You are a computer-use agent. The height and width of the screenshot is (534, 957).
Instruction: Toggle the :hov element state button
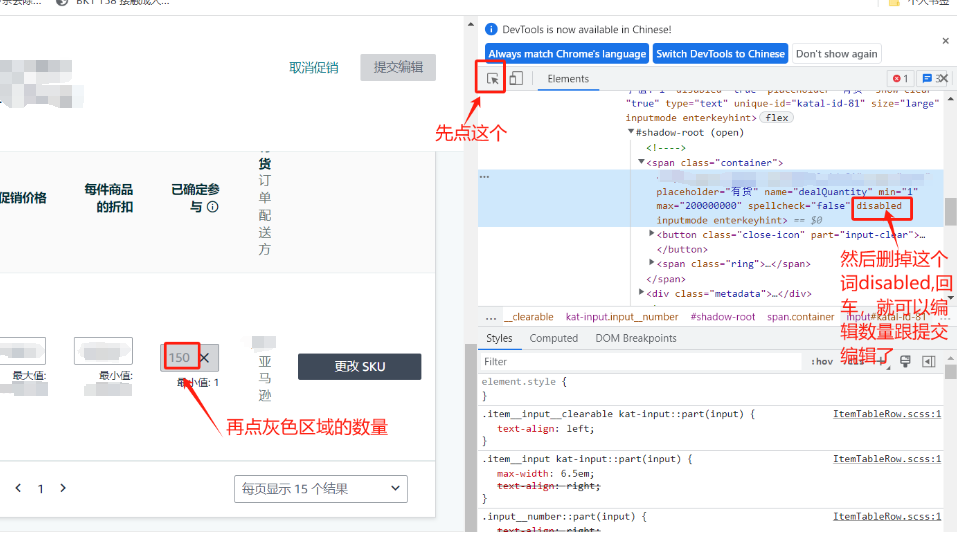pyautogui.click(x=822, y=362)
